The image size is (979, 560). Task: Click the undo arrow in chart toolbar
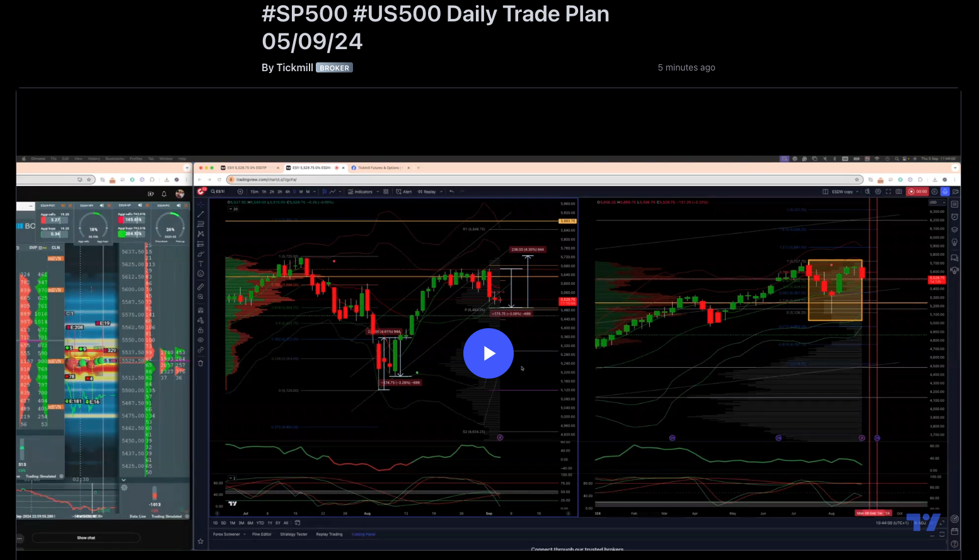[x=451, y=191]
